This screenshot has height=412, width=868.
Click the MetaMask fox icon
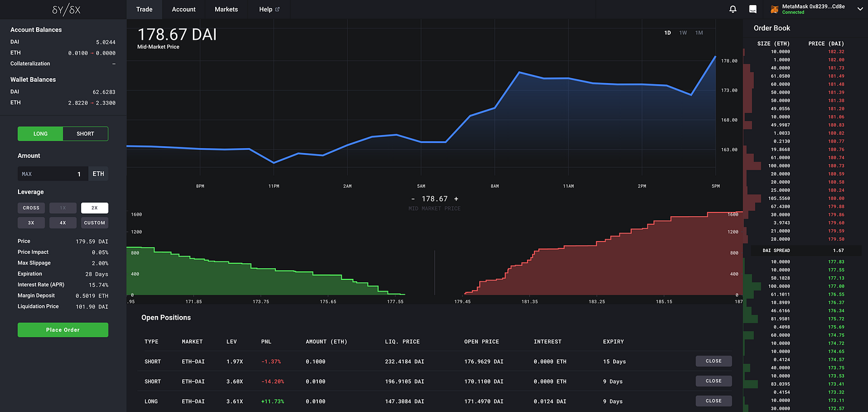point(774,9)
